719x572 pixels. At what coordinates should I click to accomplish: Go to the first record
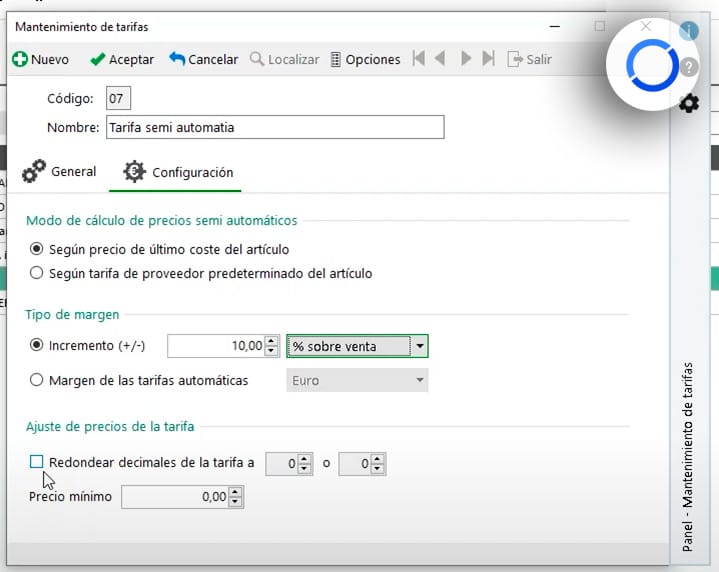(x=418, y=59)
